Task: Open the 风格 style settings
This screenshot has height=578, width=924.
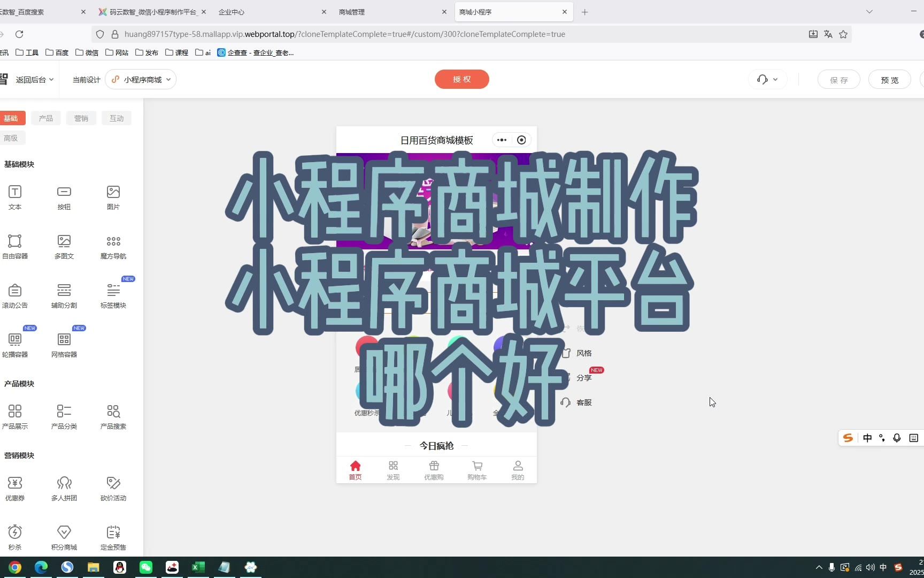Action: [x=576, y=353]
